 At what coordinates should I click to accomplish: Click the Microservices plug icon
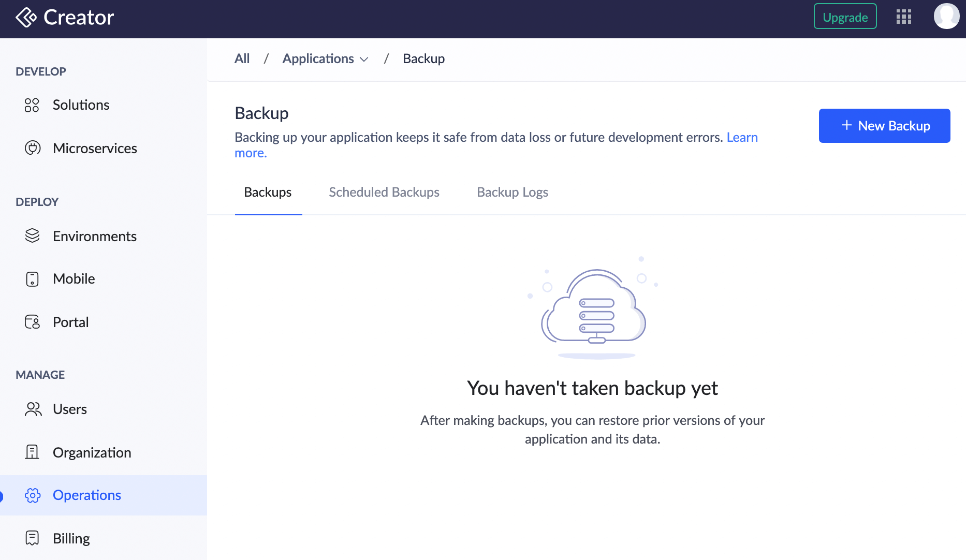tap(32, 149)
